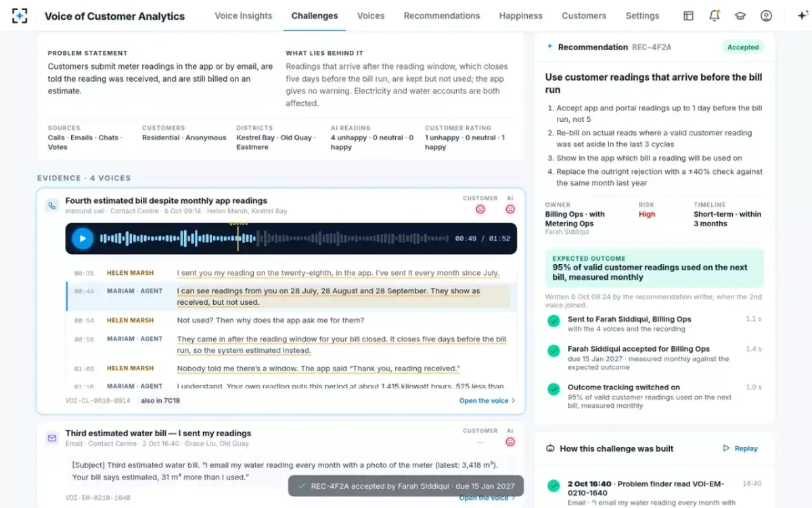The height and width of the screenshot is (508, 812).
Task: Open notifications bell
Action: [715, 16]
